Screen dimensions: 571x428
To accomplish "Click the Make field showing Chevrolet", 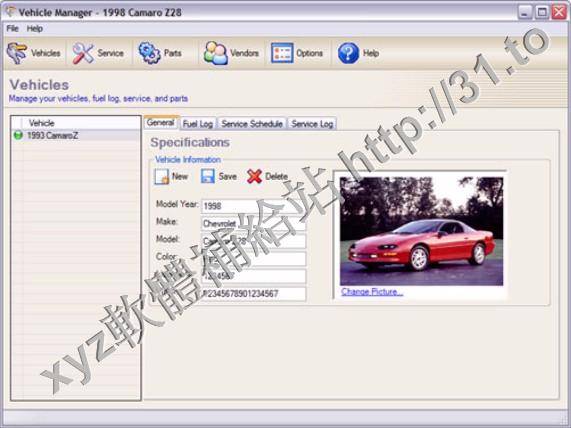I will coord(253,223).
